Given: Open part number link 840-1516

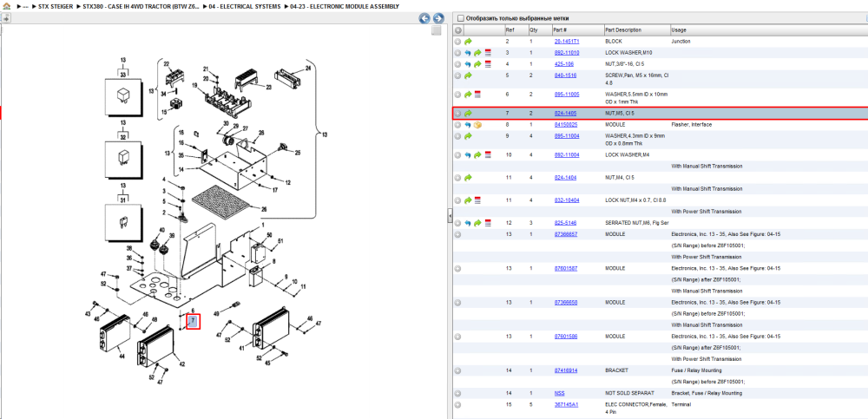Looking at the screenshot, I should coord(566,75).
